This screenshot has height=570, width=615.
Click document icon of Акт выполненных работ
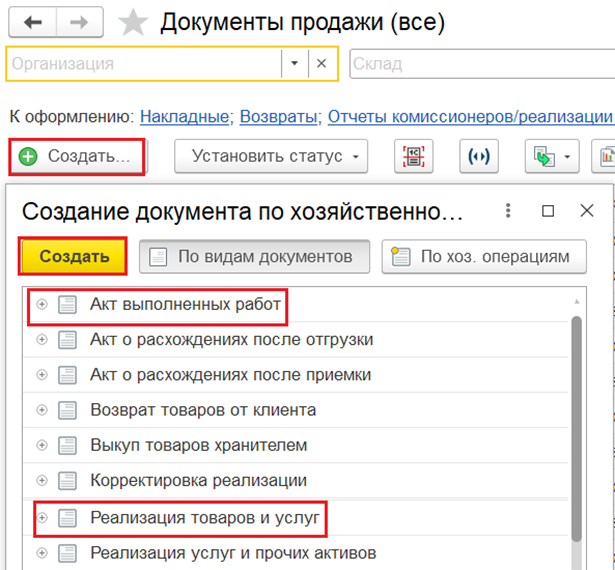pos(67,304)
